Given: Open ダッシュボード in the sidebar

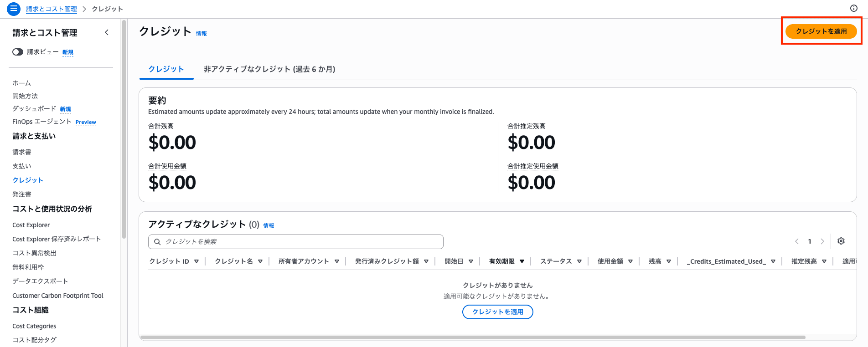Looking at the screenshot, I should click(x=34, y=109).
